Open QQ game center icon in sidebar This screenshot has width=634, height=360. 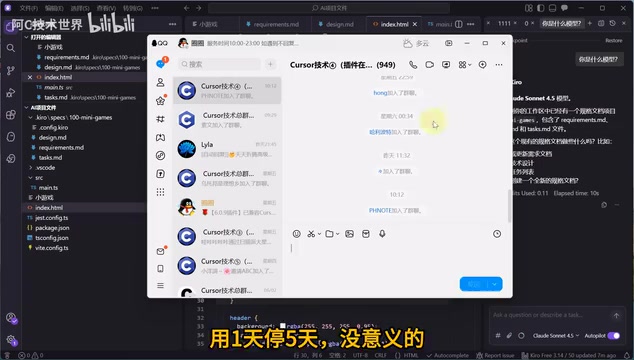coord(161,138)
